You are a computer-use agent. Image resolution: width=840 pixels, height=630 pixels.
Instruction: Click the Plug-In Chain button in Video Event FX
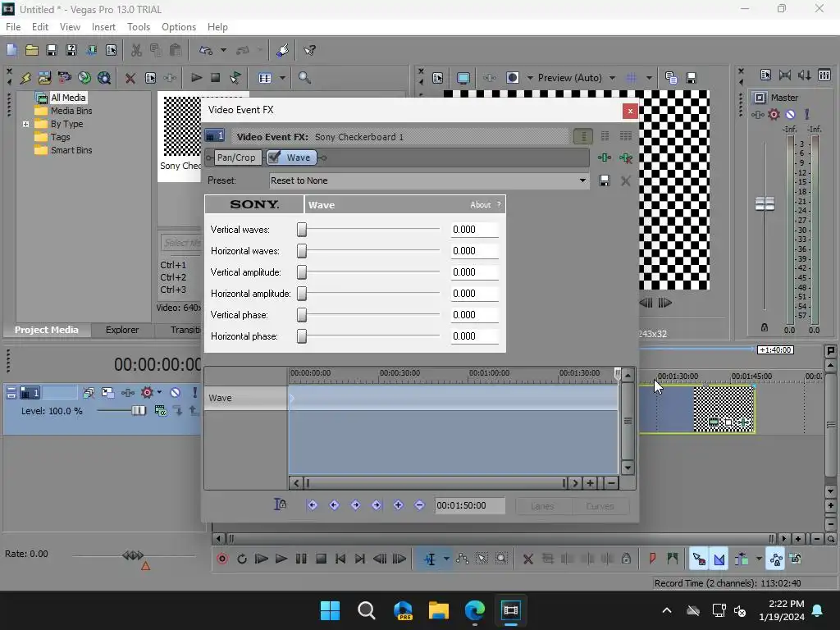[605, 157]
